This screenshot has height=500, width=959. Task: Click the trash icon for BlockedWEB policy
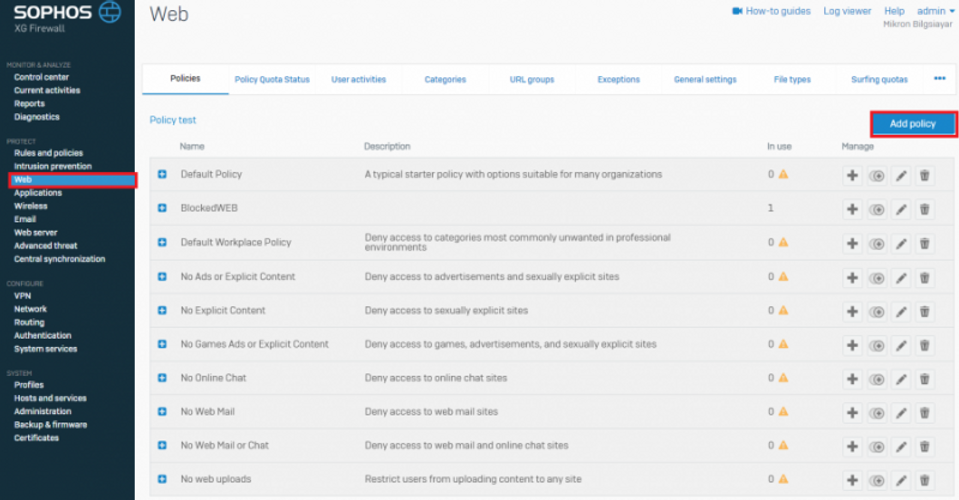(925, 209)
